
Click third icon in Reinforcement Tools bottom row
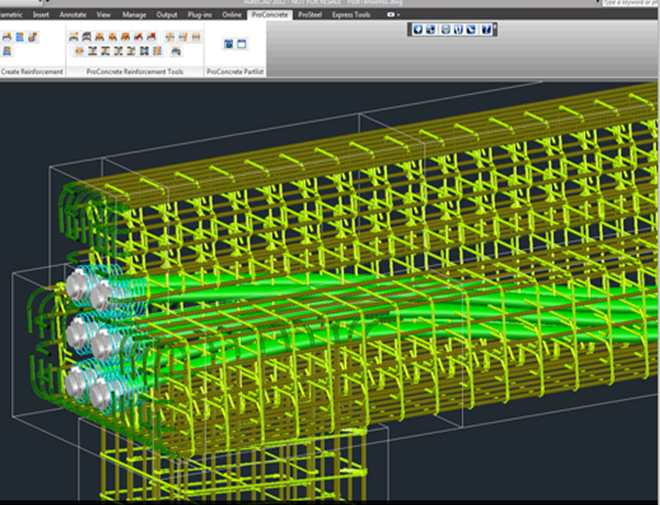(x=105, y=51)
